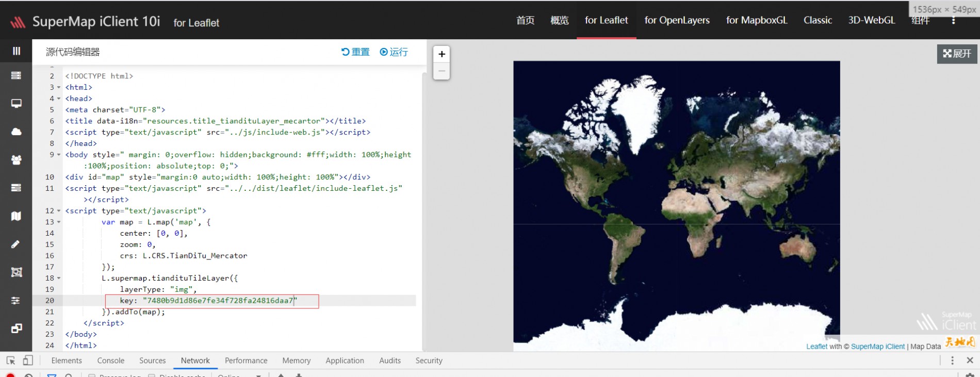Switch to DevTools Performance tab
The height and width of the screenshot is (377, 980).
point(246,360)
